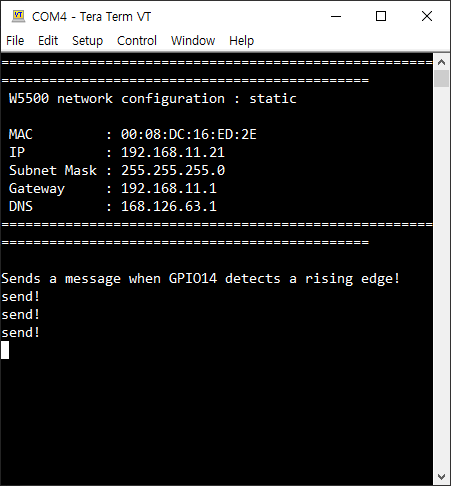This screenshot has height=486, width=451.
Task: Click the scrollbar up arrow
Action: [442, 62]
